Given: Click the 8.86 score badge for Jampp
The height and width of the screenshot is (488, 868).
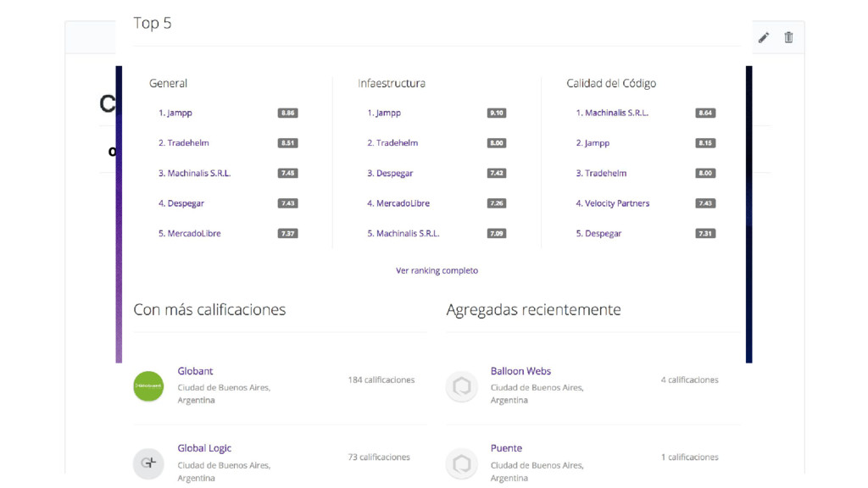Looking at the screenshot, I should pos(288,113).
